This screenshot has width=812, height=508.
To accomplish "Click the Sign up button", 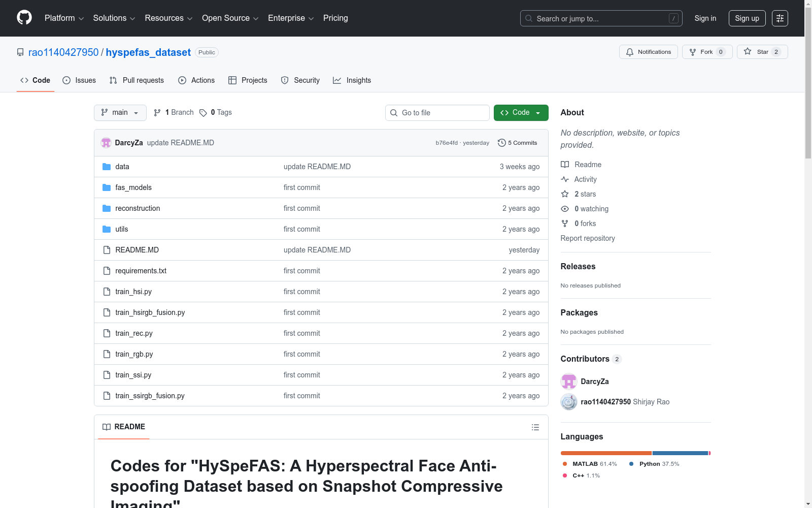I will [747, 18].
